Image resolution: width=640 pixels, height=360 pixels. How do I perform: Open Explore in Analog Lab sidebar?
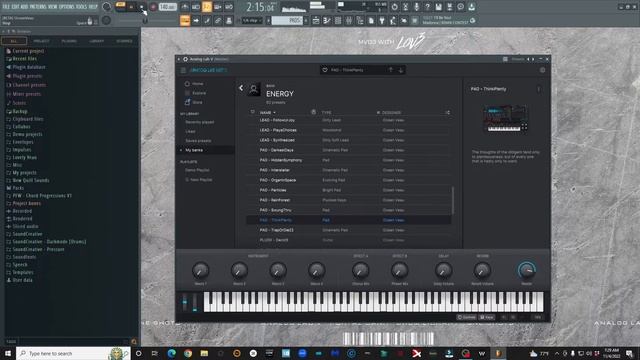(x=196, y=93)
